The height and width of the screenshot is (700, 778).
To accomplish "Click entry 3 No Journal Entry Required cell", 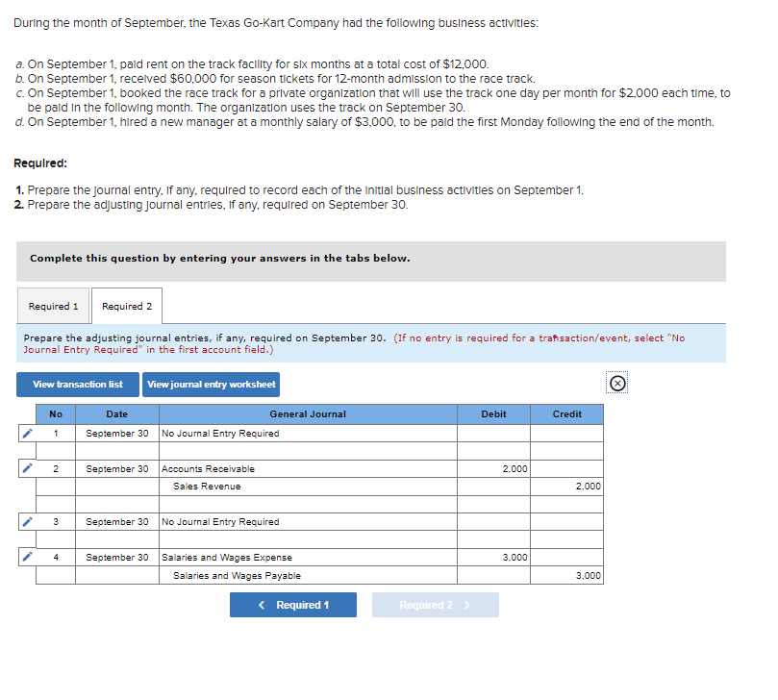I will coord(308,522).
